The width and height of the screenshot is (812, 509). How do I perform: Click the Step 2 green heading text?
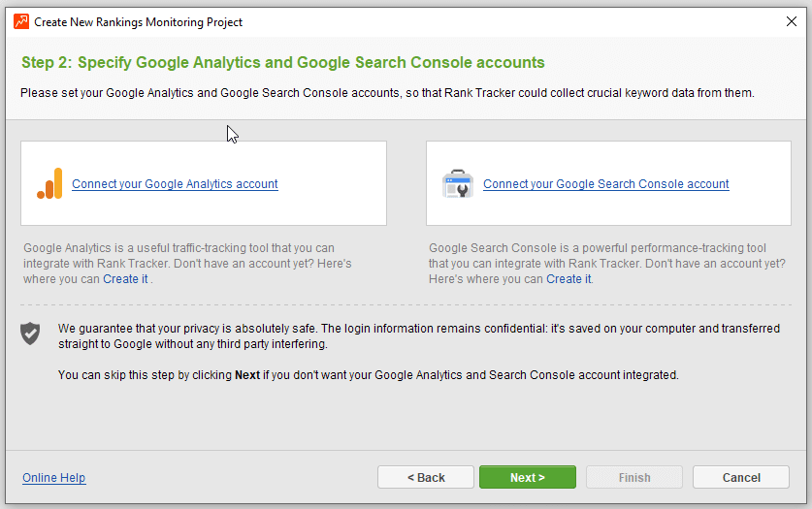click(x=282, y=63)
